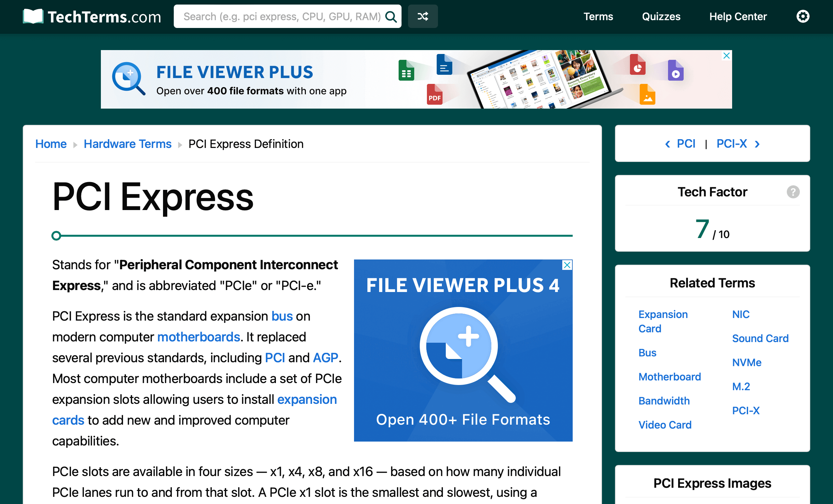Open related term Motherboard

669,377
